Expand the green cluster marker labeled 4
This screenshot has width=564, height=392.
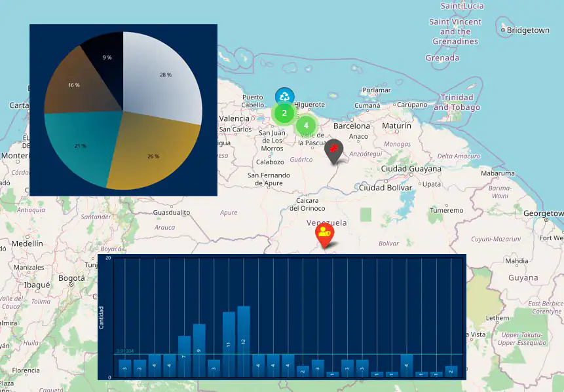[x=305, y=126]
